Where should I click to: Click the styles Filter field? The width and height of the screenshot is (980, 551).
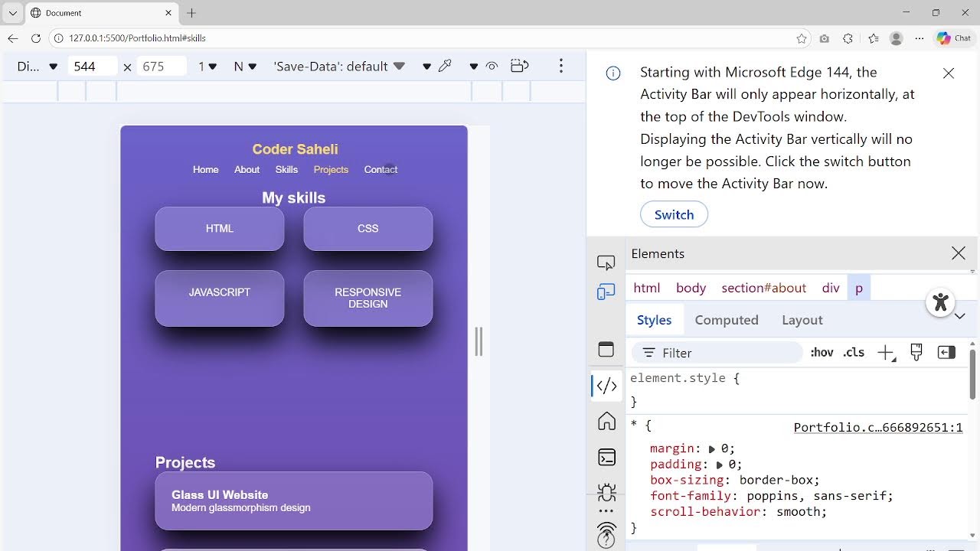tap(717, 353)
